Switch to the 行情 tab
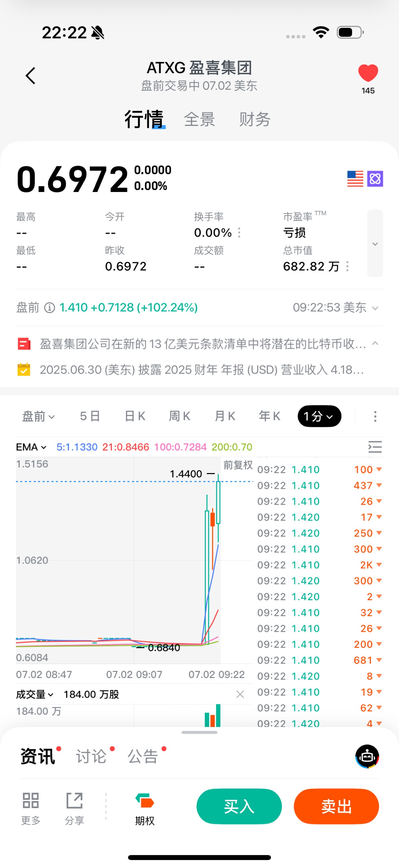The width and height of the screenshot is (399, 868). (x=144, y=119)
